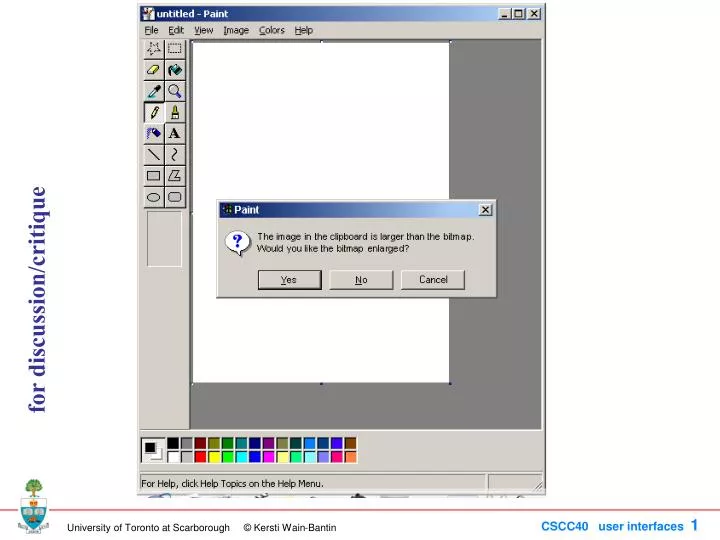Pick the yellow palette swatch
Image resolution: width=720 pixels, height=540 pixels.
pos(214,456)
